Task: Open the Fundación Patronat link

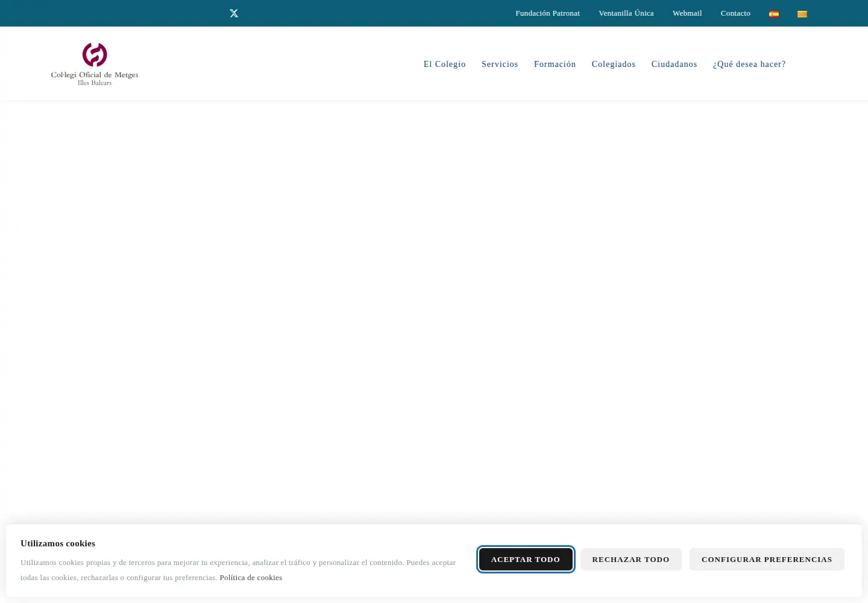Action: [547, 13]
